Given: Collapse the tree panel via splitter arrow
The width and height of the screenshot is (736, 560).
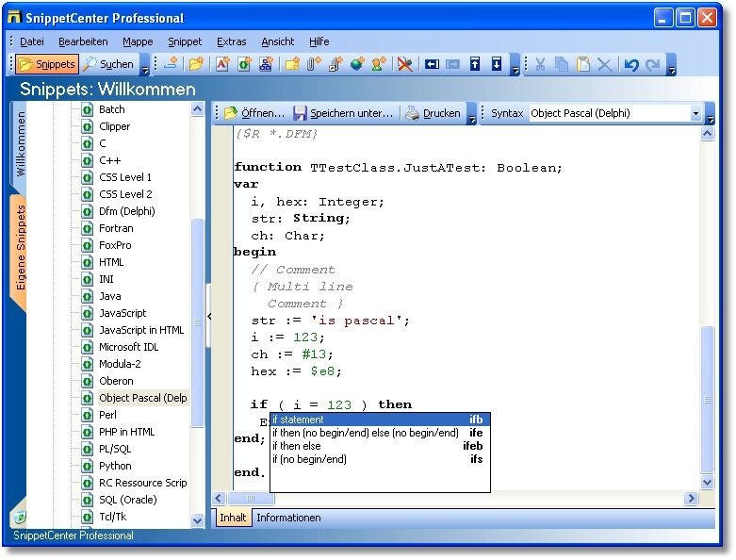Looking at the screenshot, I should pos(209,316).
